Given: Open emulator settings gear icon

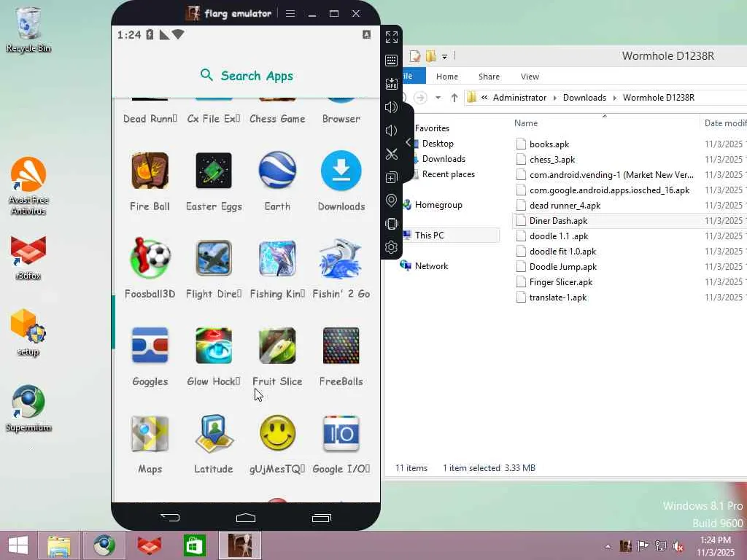Looking at the screenshot, I should click(x=392, y=247).
